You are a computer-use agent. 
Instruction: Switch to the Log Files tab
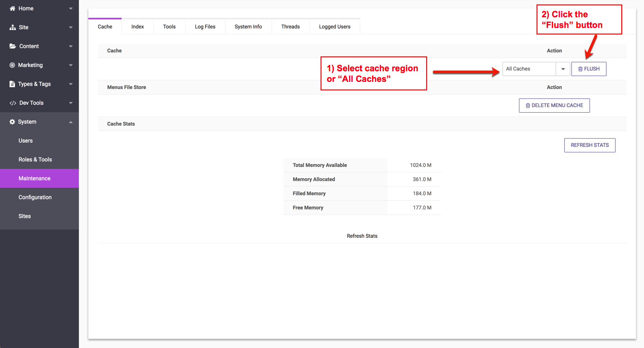point(205,27)
